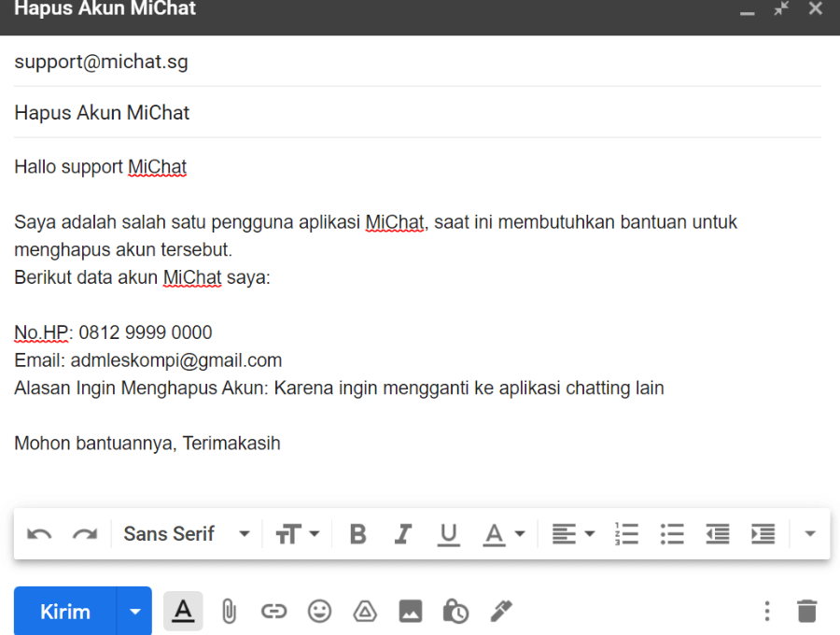This screenshot has width=840, height=635.
Task: Click the misspelled word No.HP
Action: [x=41, y=332]
